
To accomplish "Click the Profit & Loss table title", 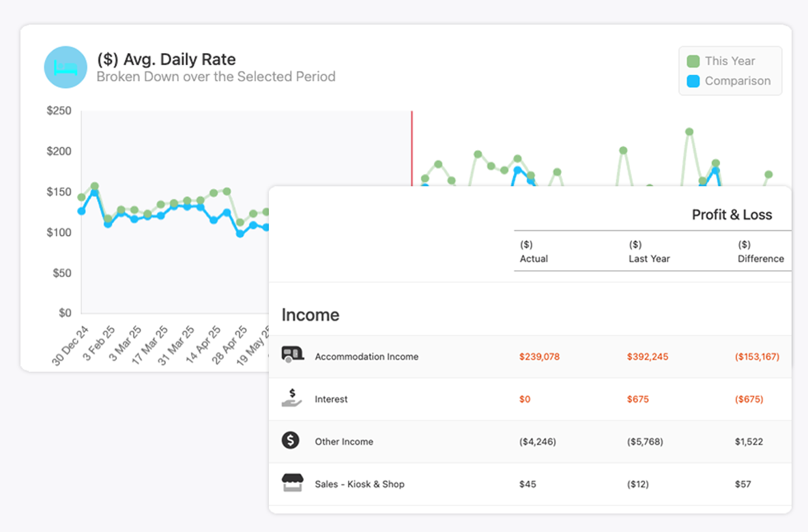I will (732, 215).
